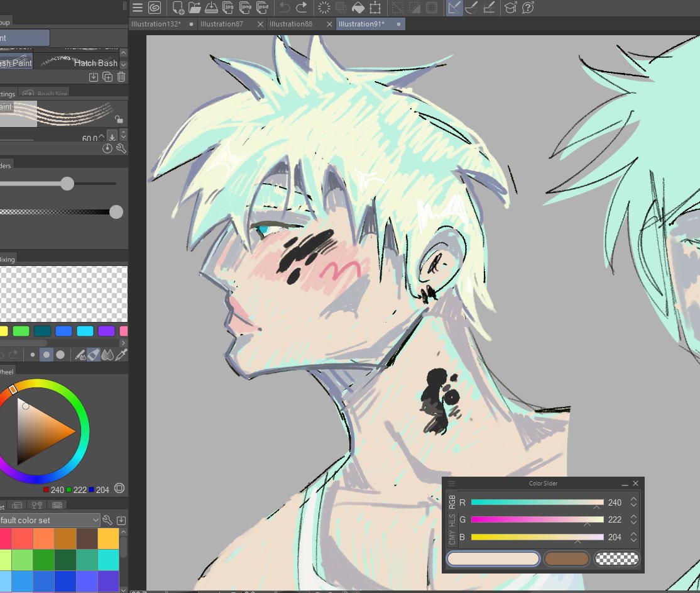Export illustration as PSD
Screen dimensions: 700x593
(263, 8)
